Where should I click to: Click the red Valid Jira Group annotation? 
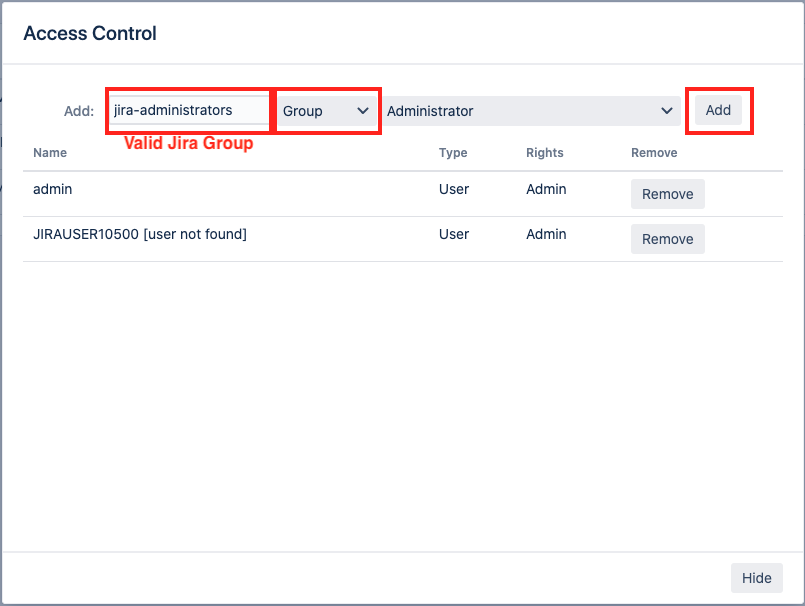pos(188,143)
